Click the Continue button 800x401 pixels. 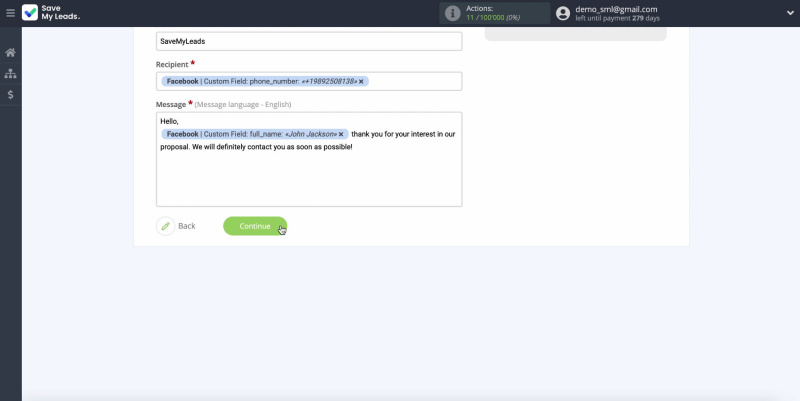point(255,226)
